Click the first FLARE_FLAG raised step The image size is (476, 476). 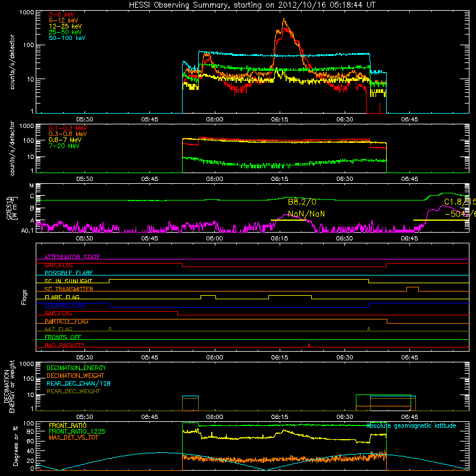[208, 295]
